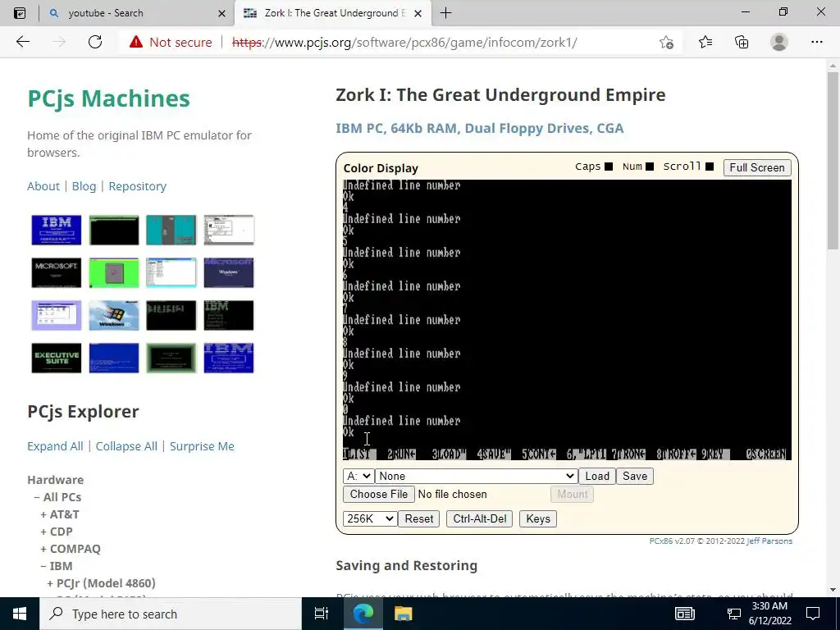Switch to the youtube - Search tab
840x630 pixels.
coord(137,13)
